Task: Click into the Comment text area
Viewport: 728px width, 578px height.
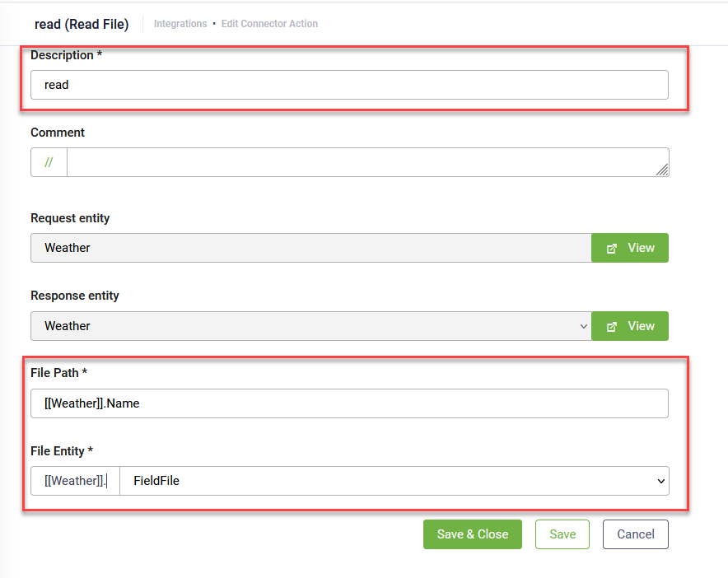Action: tap(368, 162)
